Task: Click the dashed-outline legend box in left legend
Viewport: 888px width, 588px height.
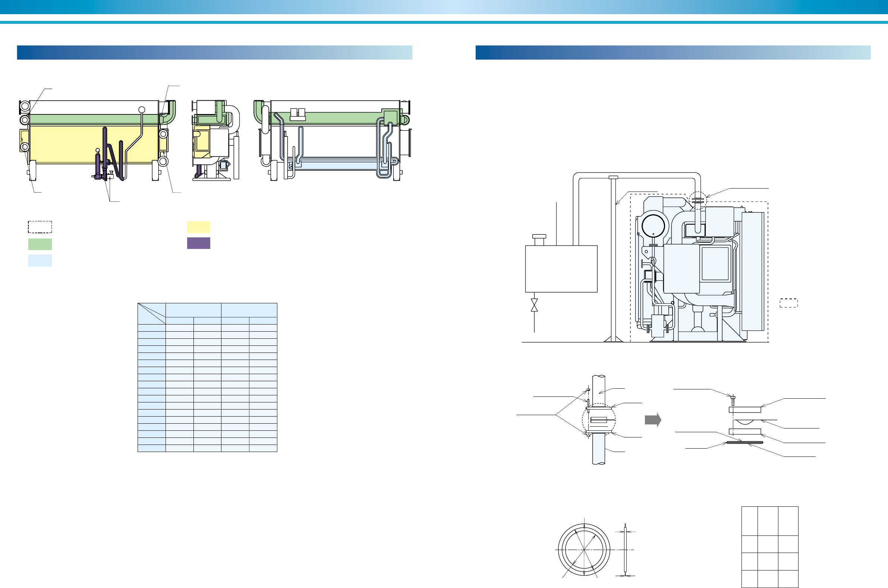Action: click(x=40, y=227)
